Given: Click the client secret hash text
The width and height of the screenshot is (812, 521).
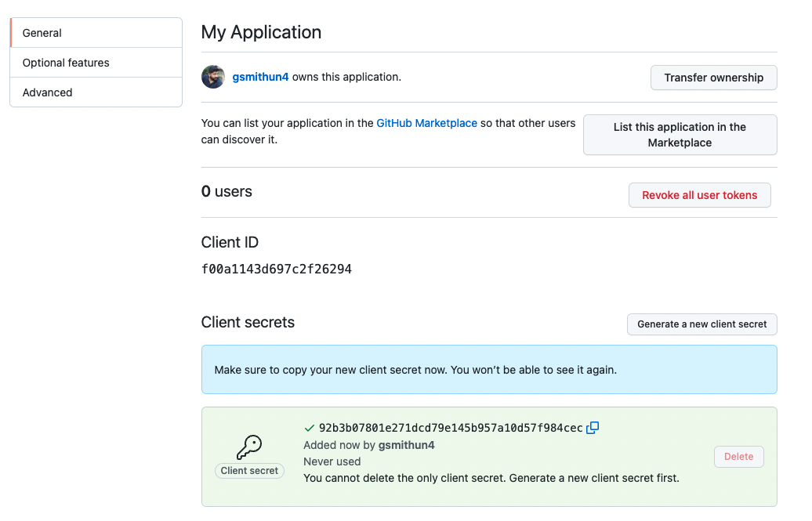Looking at the screenshot, I should (x=451, y=428).
